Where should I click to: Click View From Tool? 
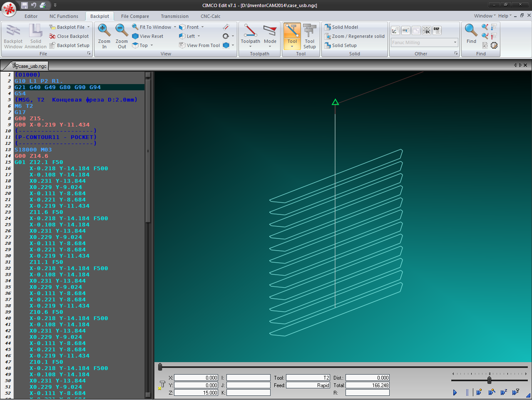coord(199,45)
